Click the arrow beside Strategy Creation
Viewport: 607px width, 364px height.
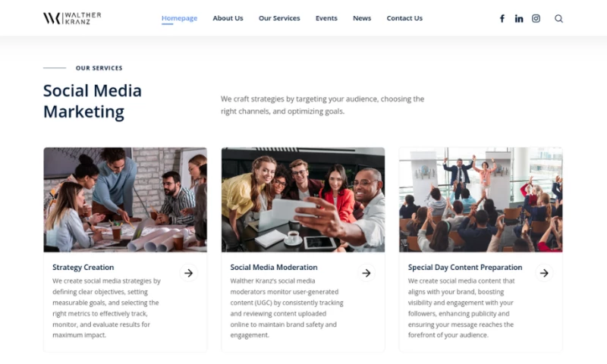tap(188, 273)
